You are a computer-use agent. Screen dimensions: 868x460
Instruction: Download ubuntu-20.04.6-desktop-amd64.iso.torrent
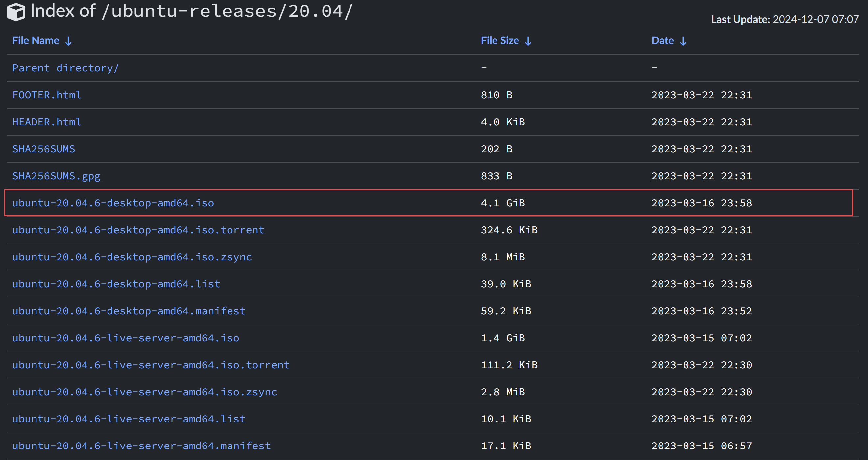coord(138,230)
